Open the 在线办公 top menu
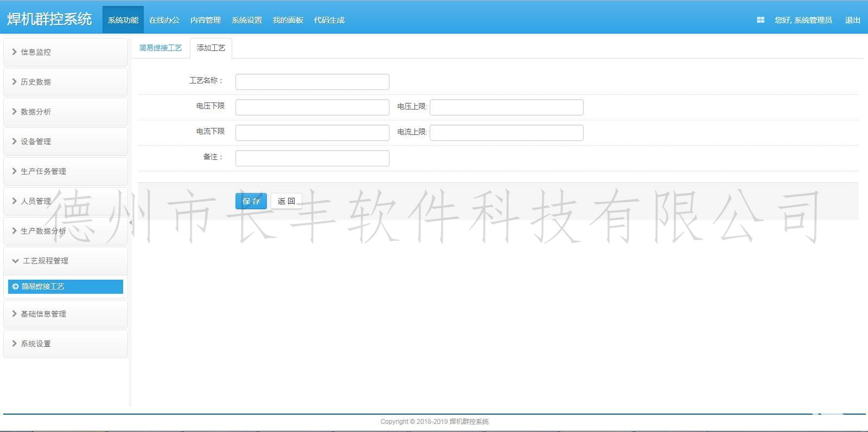Image resolution: width=868 pixels, height=432 pixels. (x=164, y=20)
